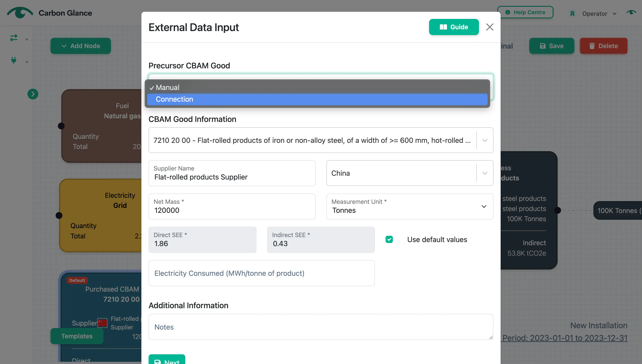Image resolution: width=642 pixels, height=364 pixels.
Task: Close the External Data Input dialog
Action: [489, 27]
